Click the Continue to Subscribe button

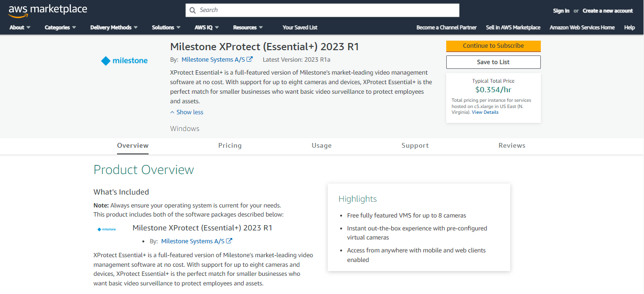pyautogui.click(x=493, y=46)
